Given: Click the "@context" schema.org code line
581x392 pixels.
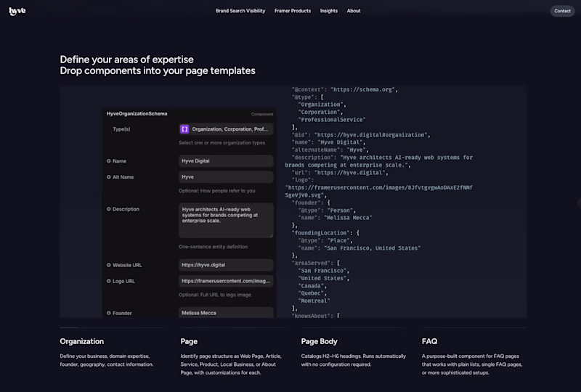Looking at the screenshot, I should click(x=344, y=90).
